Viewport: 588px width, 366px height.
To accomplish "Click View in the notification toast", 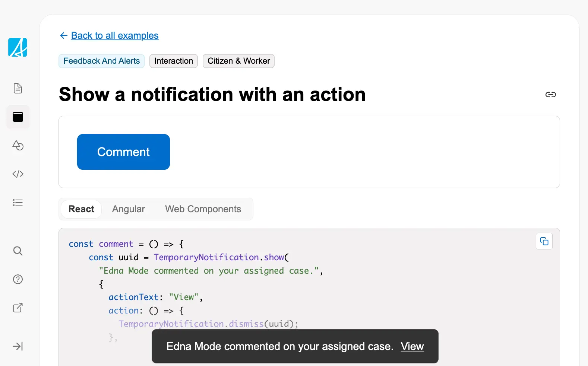I will point(412,346).
